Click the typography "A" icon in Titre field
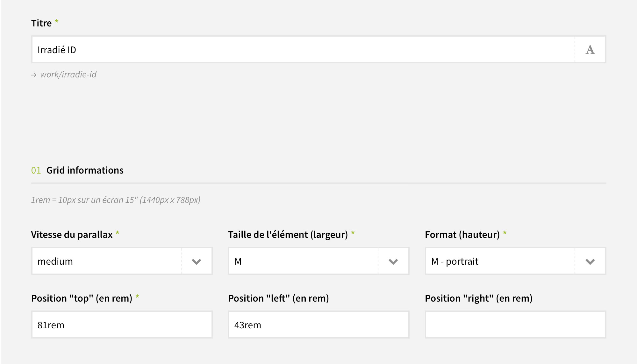The height and width of the screenshot is (364, 637). 590,50
